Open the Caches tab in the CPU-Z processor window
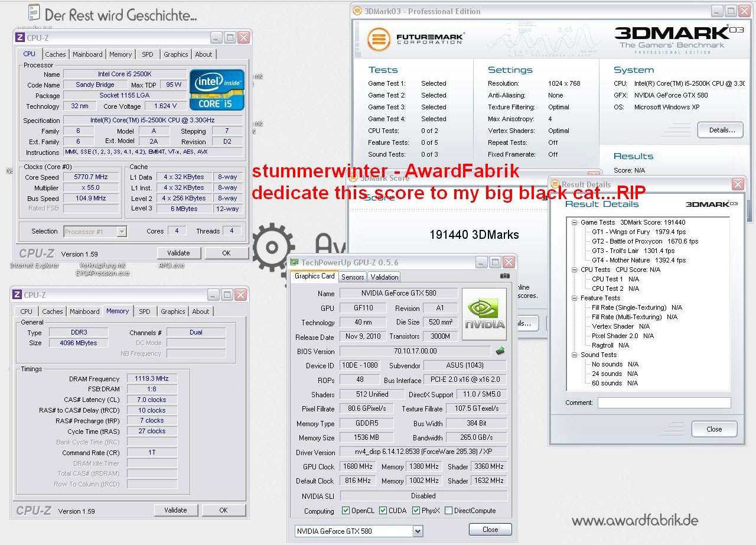The width and height of the screenshot is (756, 545). coord(56,54)
